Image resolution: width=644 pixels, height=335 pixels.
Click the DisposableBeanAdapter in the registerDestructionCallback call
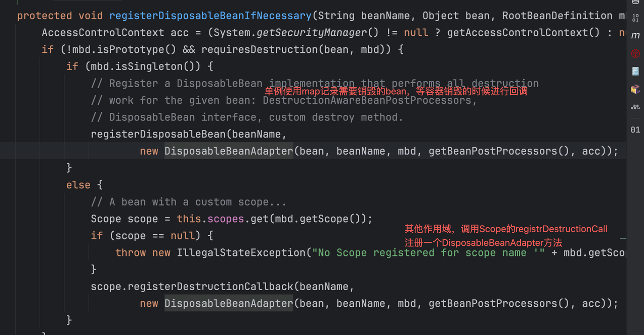pos(228,303)
